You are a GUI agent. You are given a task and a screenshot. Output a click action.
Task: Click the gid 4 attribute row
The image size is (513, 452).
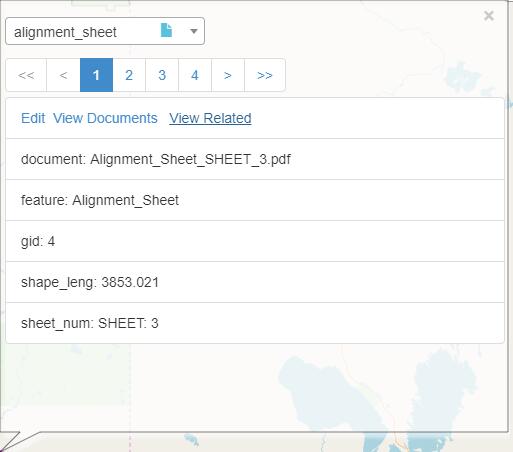[x=255, y=241]
